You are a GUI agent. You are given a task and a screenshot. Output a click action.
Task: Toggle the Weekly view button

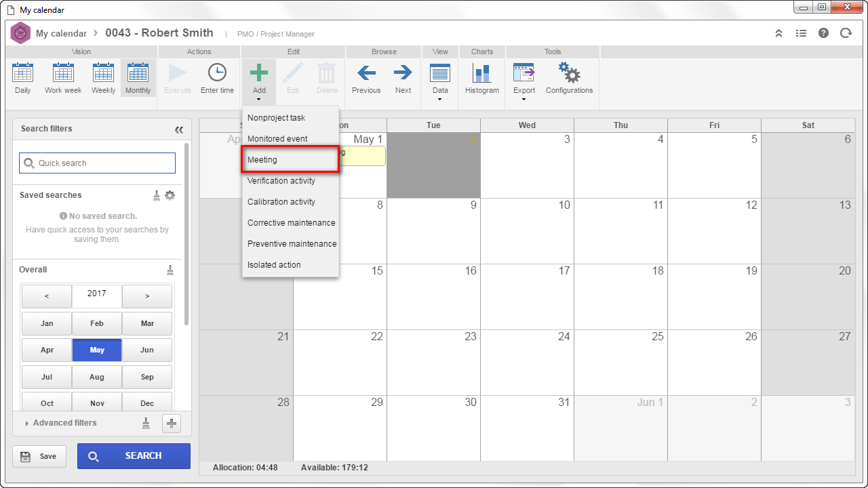(x=104, y=78)
